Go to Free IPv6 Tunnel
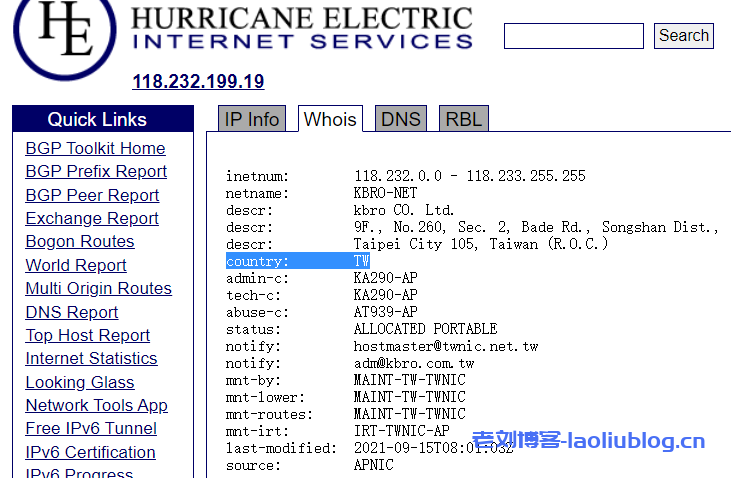The image size is (731, 478). (91, 429)
